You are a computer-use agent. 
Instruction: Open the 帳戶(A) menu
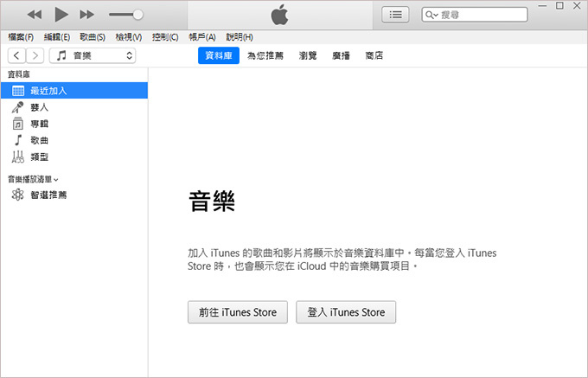coord(202,37)
